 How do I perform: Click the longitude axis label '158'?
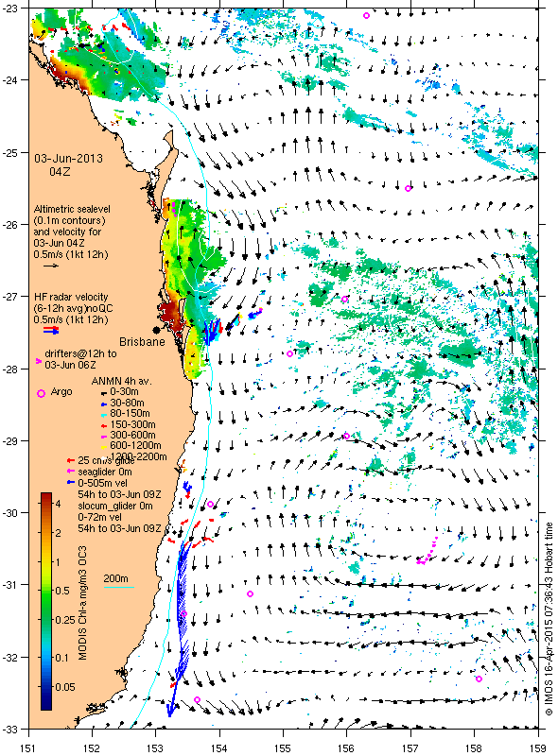[x=474, y=748]
